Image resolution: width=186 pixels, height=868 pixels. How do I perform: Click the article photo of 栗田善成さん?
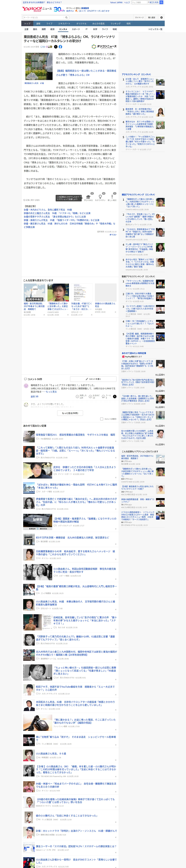tap(39, 66)
